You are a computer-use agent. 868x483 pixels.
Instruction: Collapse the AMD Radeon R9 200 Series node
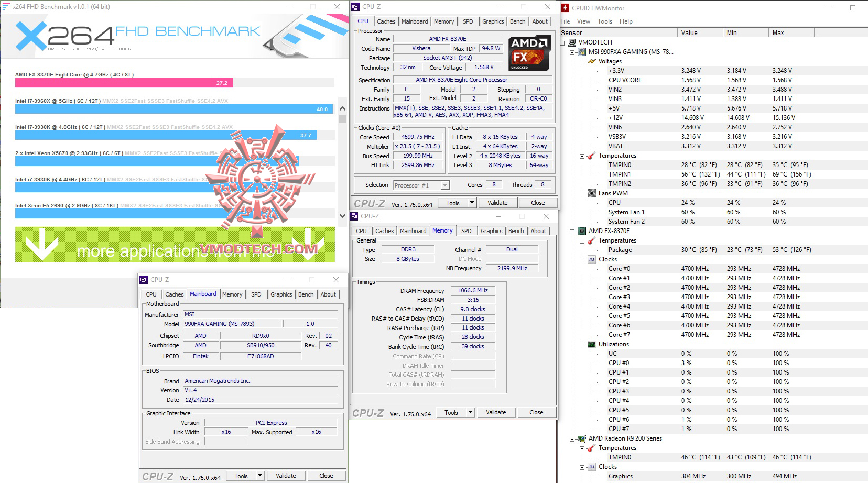click(x=572, y=438)
